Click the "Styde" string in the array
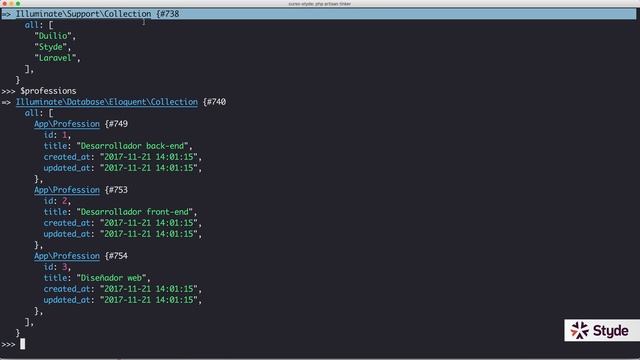Image resolution: width=640 pixels, height=360 pixels. (51, 47)
